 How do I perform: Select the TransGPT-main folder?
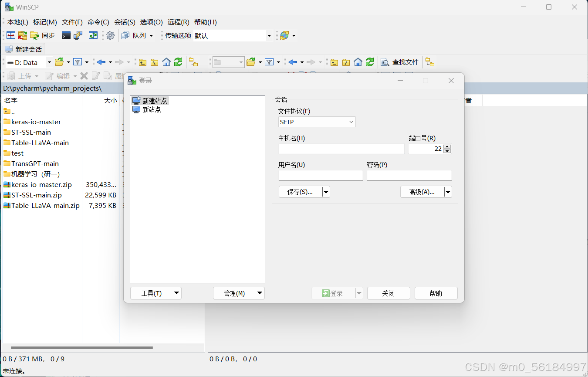pos(35,164)
